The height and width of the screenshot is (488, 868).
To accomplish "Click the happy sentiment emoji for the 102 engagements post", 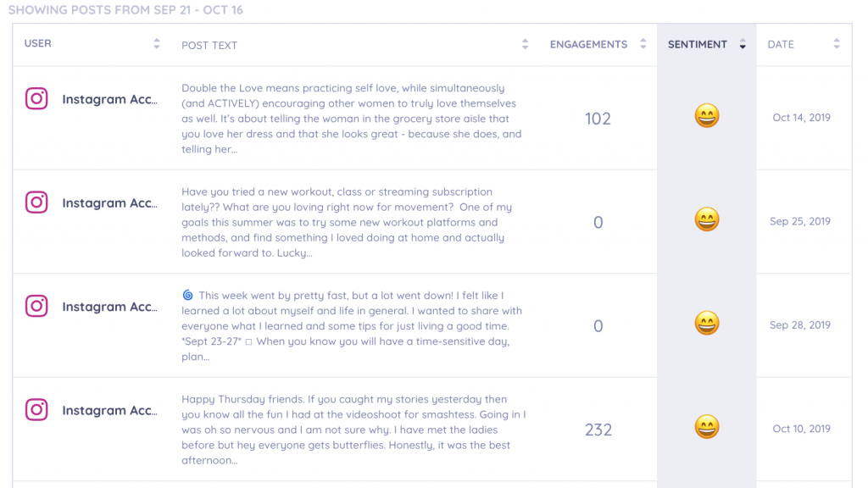I will coord(707,116).
